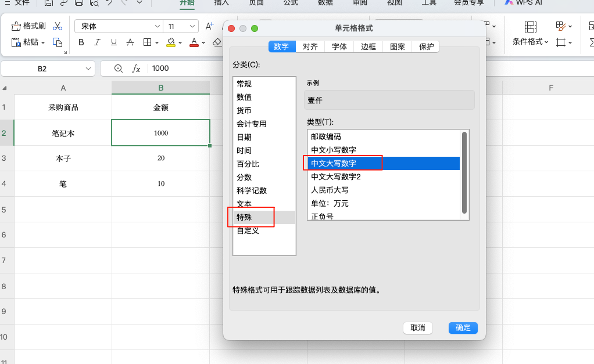594x364 pixels.
Task: Expand the B2 name box dropdown
Action: [x=88, y=69]
